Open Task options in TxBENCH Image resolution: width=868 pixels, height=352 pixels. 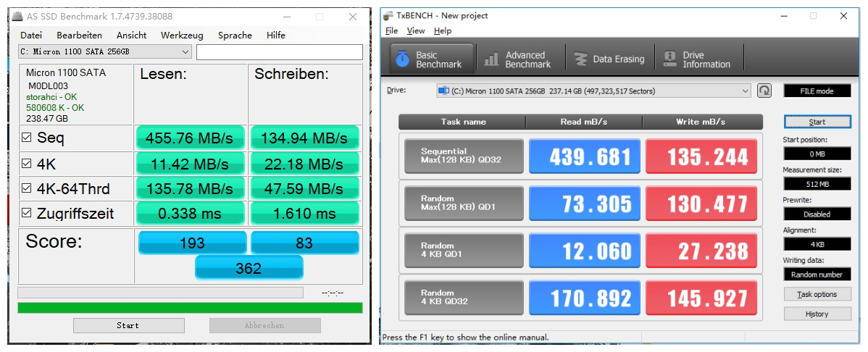(817, 295)
